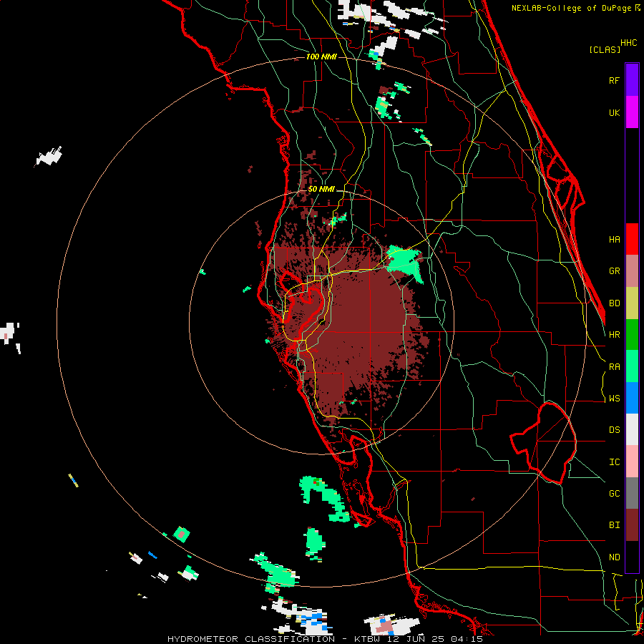Click the "BD" legend label

(x=614, y=303)
